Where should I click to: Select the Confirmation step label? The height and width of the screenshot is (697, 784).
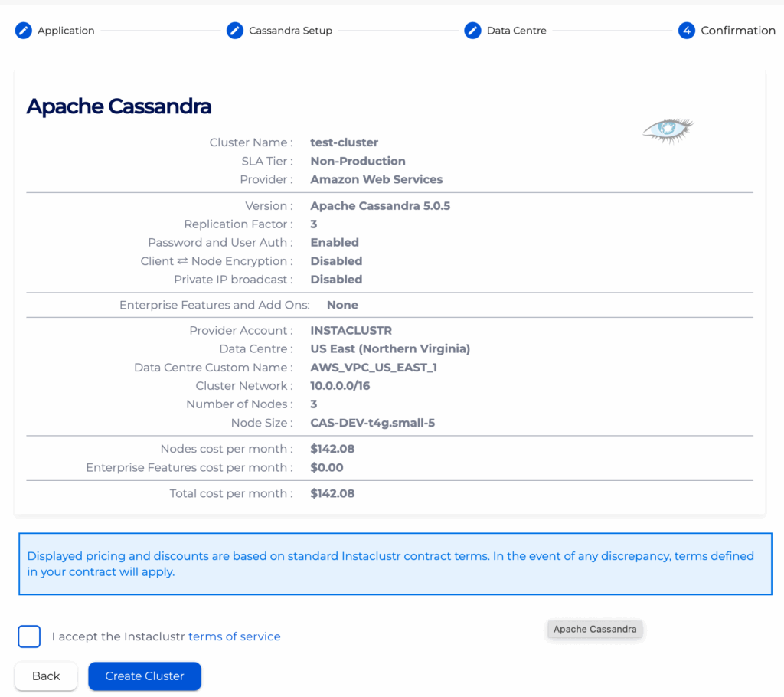(738, 31)
